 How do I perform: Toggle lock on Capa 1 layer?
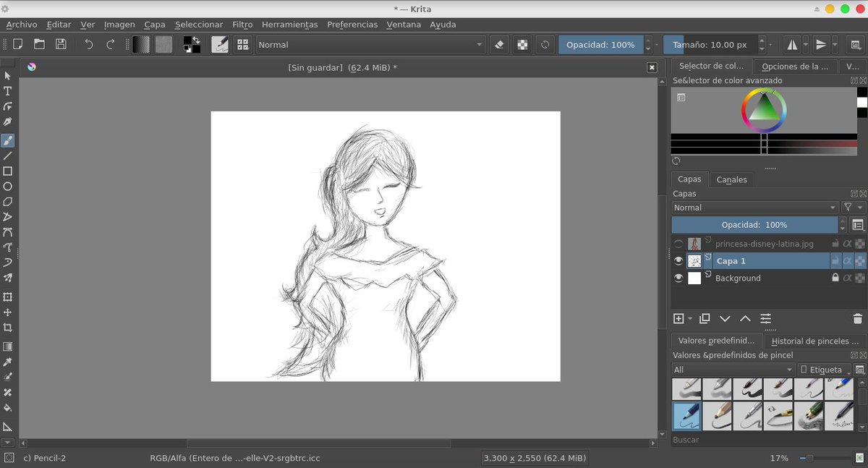(835, 261)
